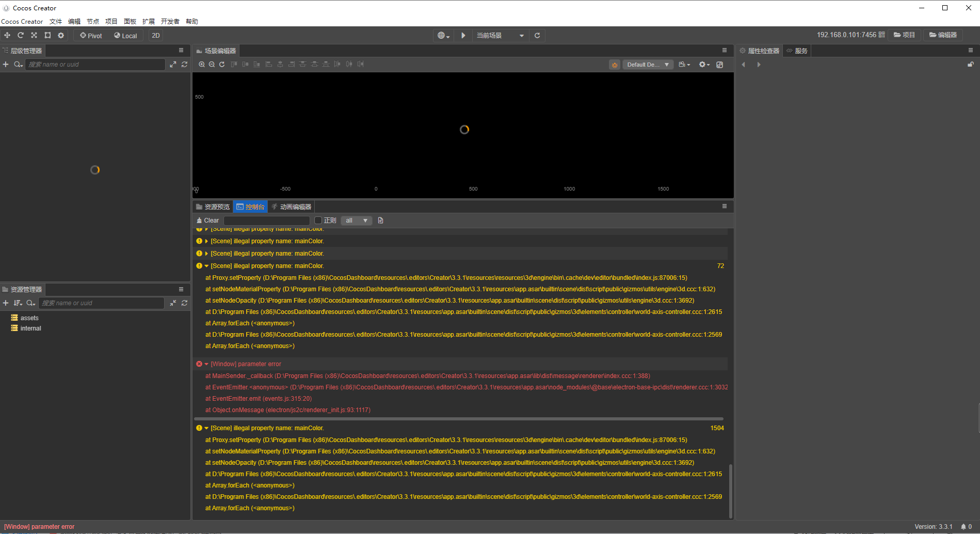Collapse the [Window] parameter error entry
This screenshot has width=980, height=534.
click(206, 364)
